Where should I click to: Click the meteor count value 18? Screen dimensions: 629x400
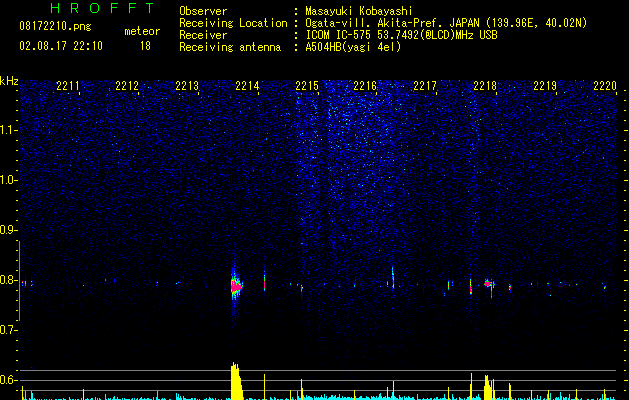tap(145, 46)
